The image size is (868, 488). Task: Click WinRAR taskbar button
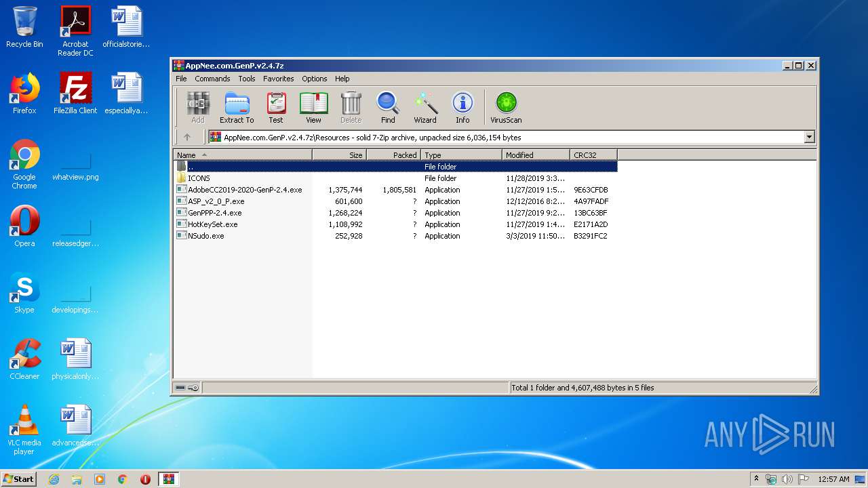(168, 479)
